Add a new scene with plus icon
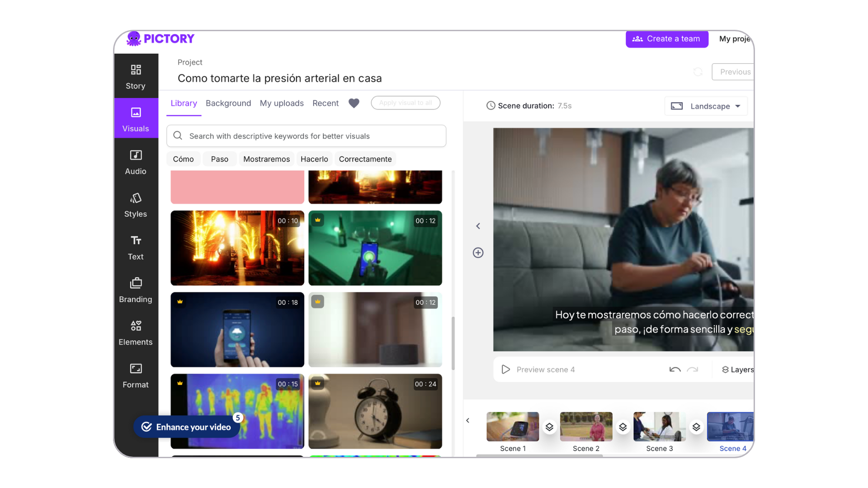The image size is (868, 488). tap(478, 253)
